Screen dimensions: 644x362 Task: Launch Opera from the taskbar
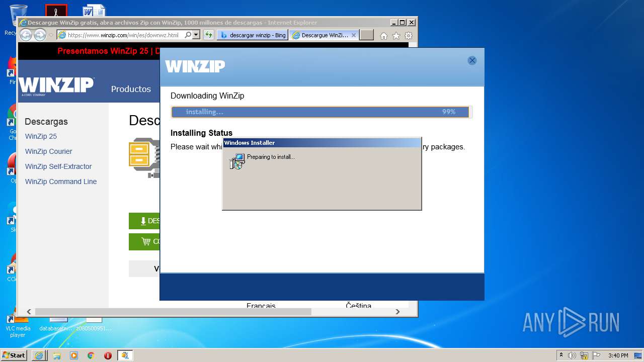pos(108,355)
